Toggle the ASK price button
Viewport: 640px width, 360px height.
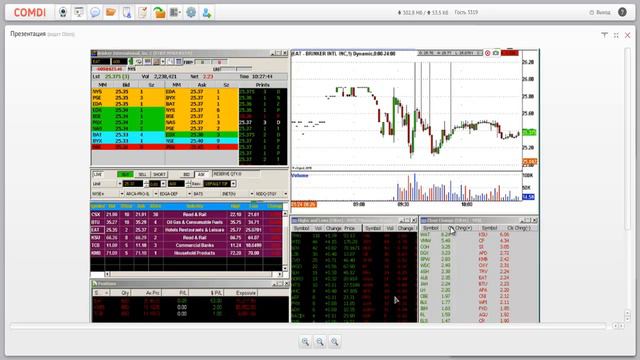201,174
